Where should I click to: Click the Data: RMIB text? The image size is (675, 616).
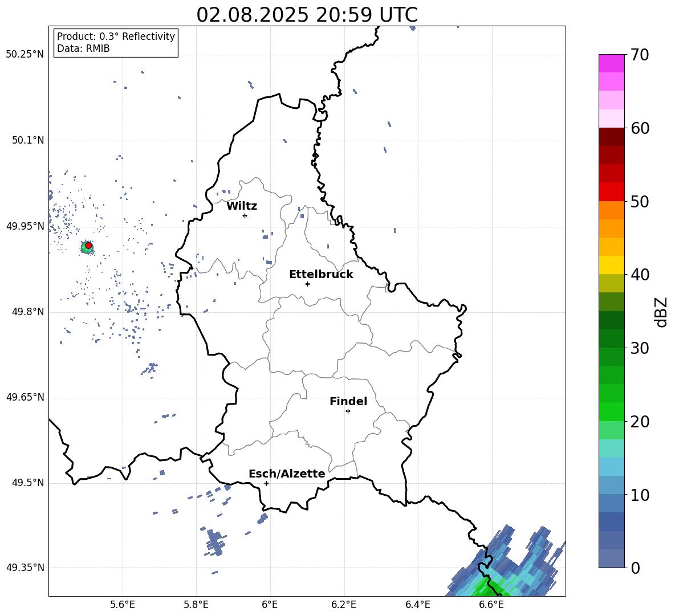[x=83, y=48]
